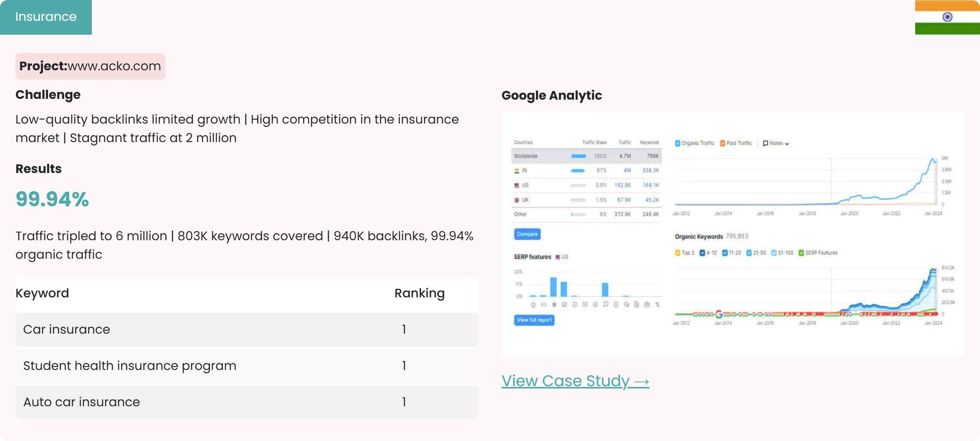Toggle the Top 3 keyword position checkbox
This screenshot has height=441, width=980.
point(678,253)
